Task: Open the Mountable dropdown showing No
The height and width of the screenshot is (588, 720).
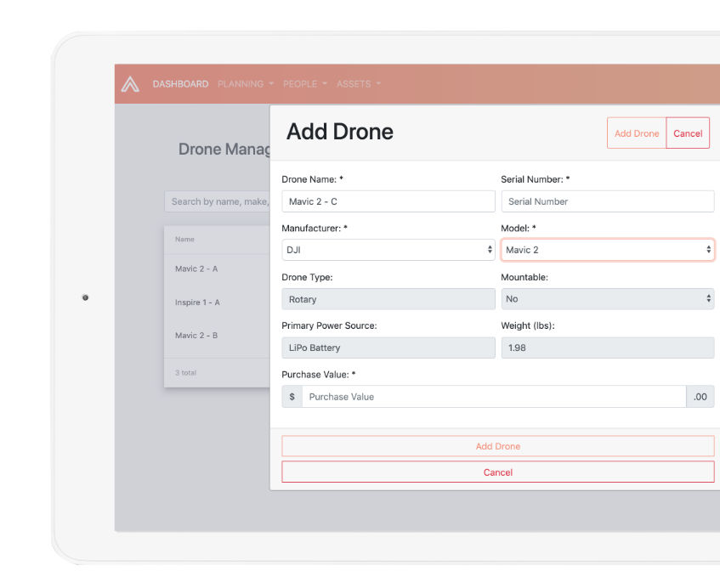Action: [608, 299]
